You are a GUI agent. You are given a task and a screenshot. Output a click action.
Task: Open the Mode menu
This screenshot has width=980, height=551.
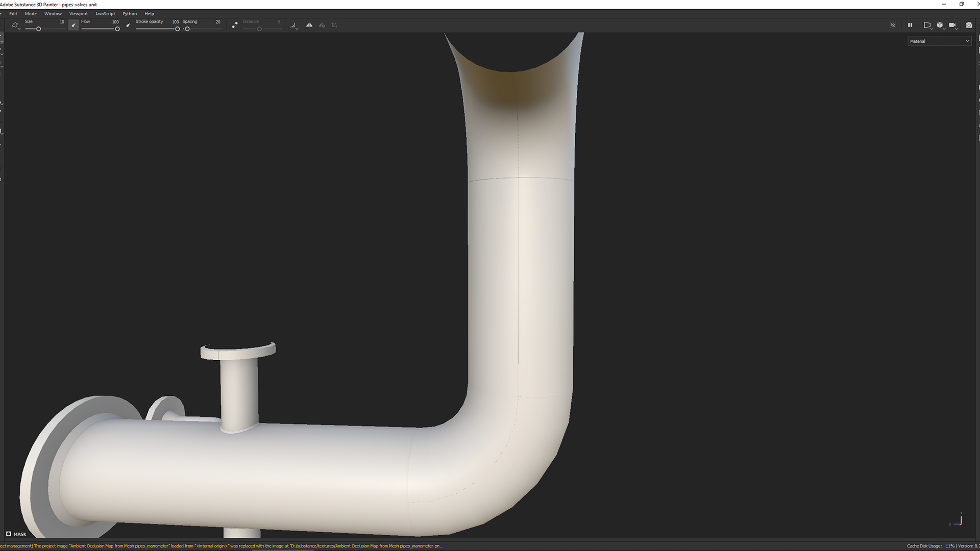pos(31,14)
